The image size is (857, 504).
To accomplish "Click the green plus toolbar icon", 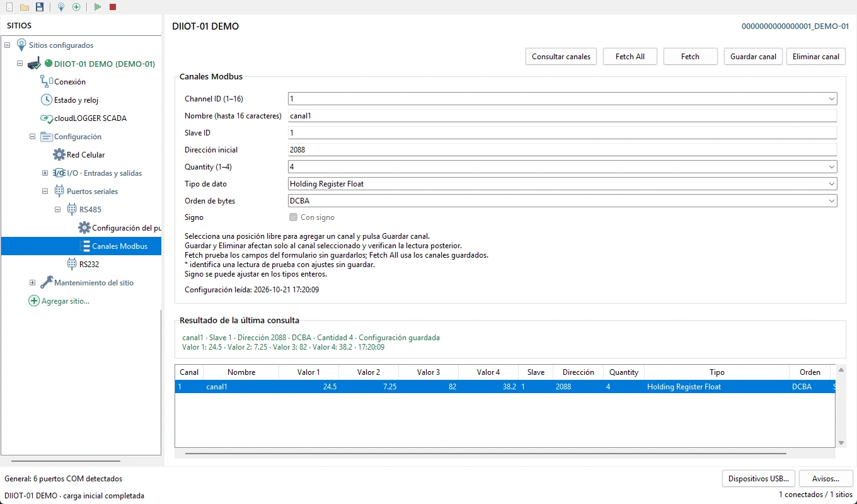I will (x=76, y=7).
